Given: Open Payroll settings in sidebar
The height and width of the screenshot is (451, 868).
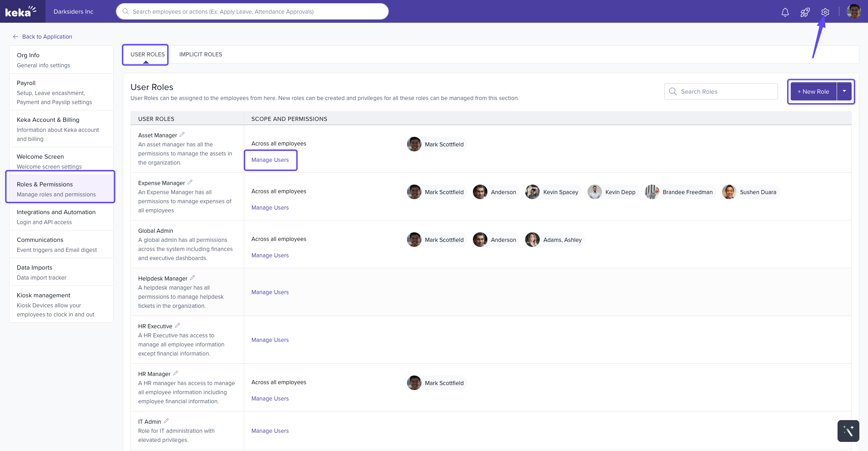Looking at the screenshot, I should [55, 92].
